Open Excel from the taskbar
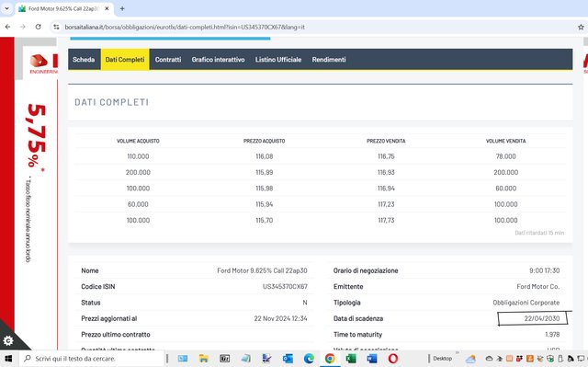Viewport: 588px width, 367px height. [x=351, y=359]
